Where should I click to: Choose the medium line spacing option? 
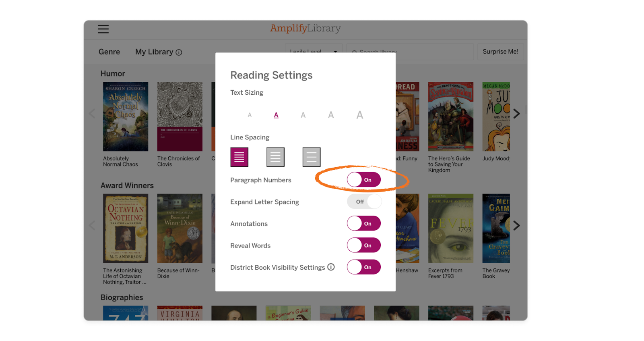275,157
